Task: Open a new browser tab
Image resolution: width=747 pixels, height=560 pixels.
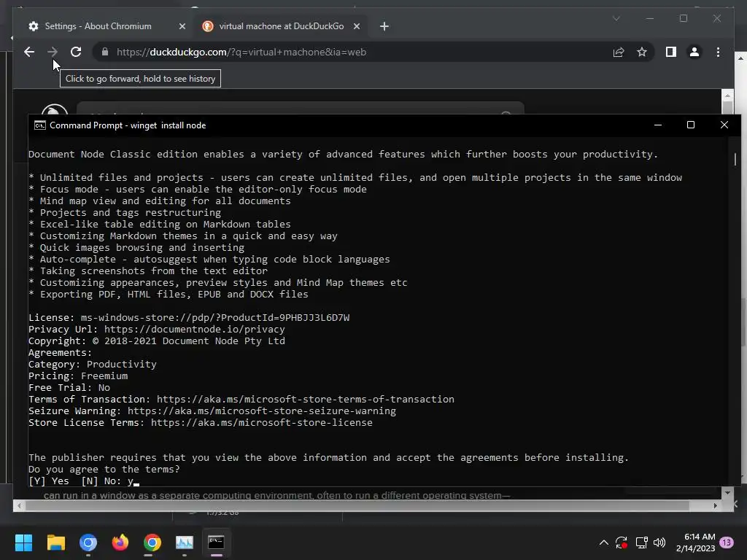Action: pyautogui.click(x=384, y=26)
